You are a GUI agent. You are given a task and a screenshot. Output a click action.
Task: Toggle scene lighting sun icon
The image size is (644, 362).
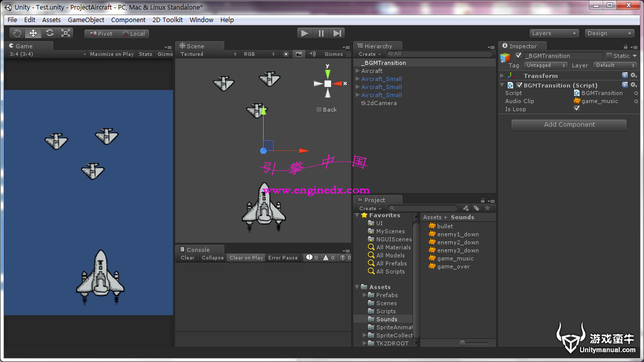[x=286, y=54]
